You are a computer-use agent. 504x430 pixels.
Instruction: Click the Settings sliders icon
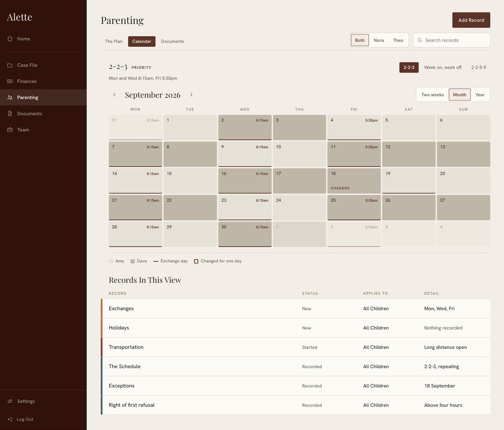click(10, 401)
